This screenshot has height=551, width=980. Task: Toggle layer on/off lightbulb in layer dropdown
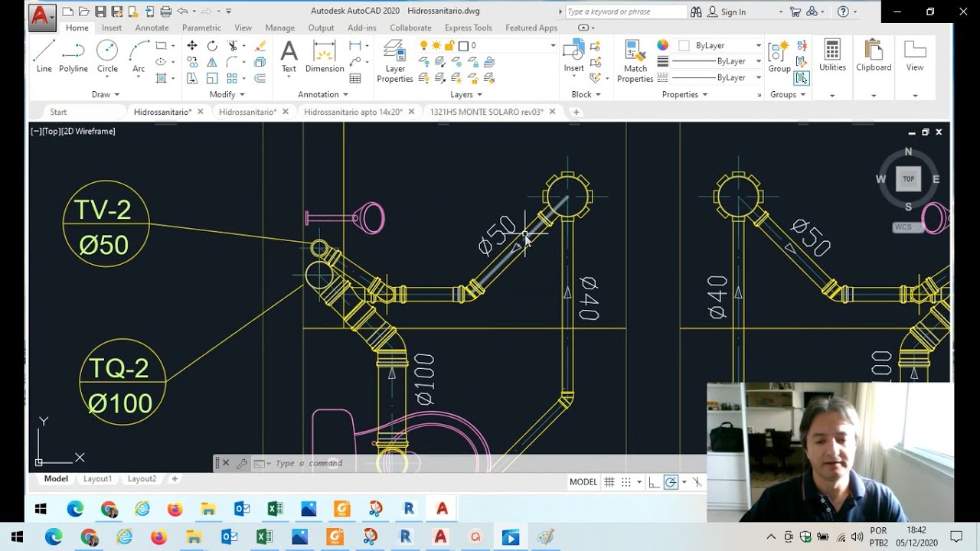(x=424, y=46)
